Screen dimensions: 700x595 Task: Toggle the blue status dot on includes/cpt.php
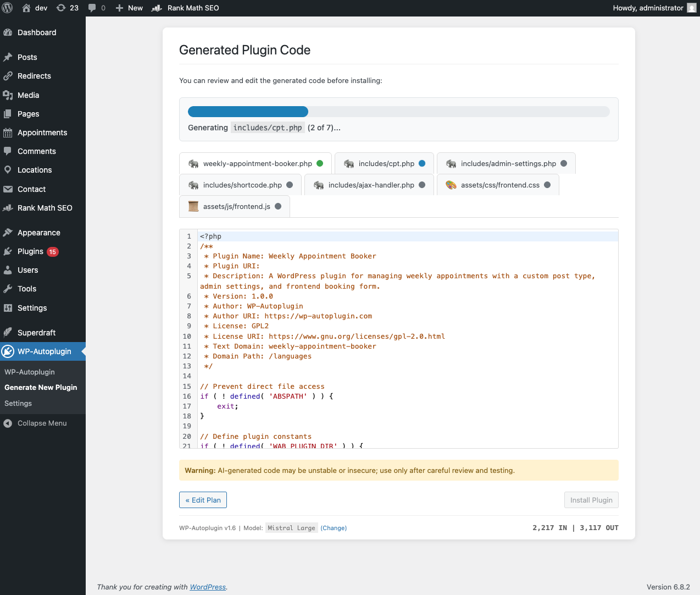click(422, 163)
